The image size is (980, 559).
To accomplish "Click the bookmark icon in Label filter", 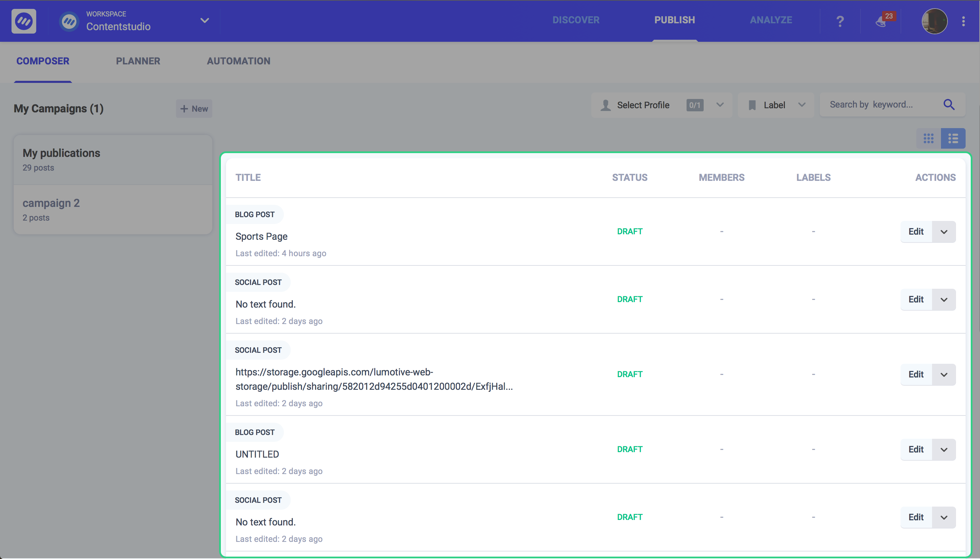I will click(x=752, y=105).
